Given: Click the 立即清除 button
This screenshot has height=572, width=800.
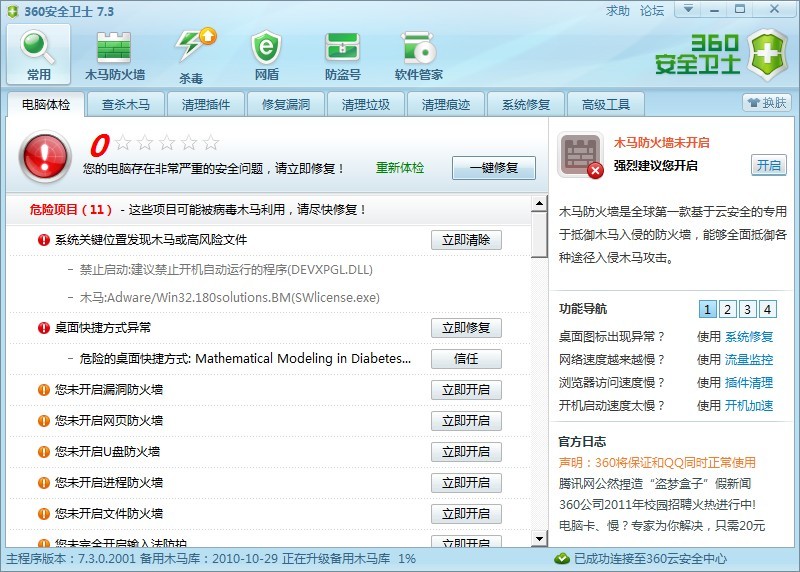Looking at the screenshot, I should tap(466, 240).
